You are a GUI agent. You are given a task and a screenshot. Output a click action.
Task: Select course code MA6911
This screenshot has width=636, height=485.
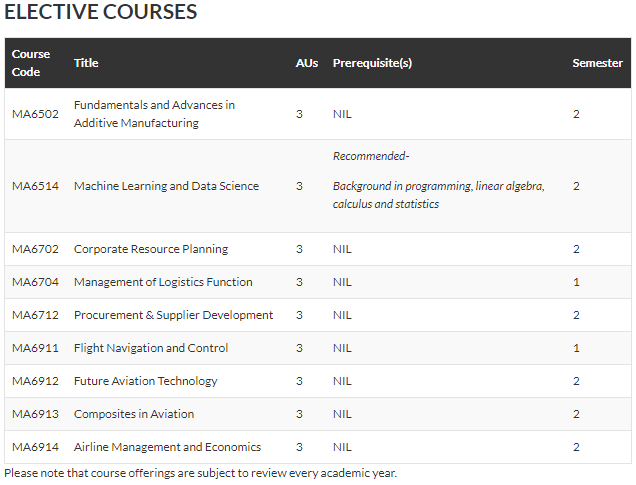(x=35, y=348)
